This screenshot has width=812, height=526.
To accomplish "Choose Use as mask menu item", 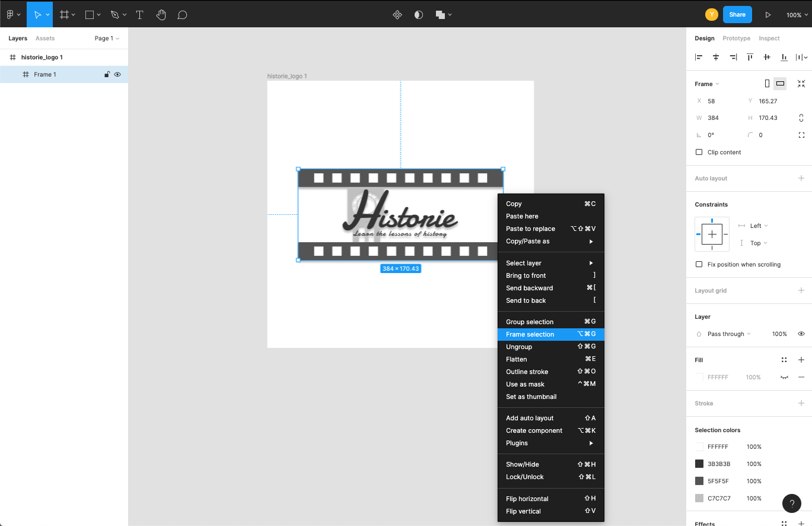I will click(550, 384).
